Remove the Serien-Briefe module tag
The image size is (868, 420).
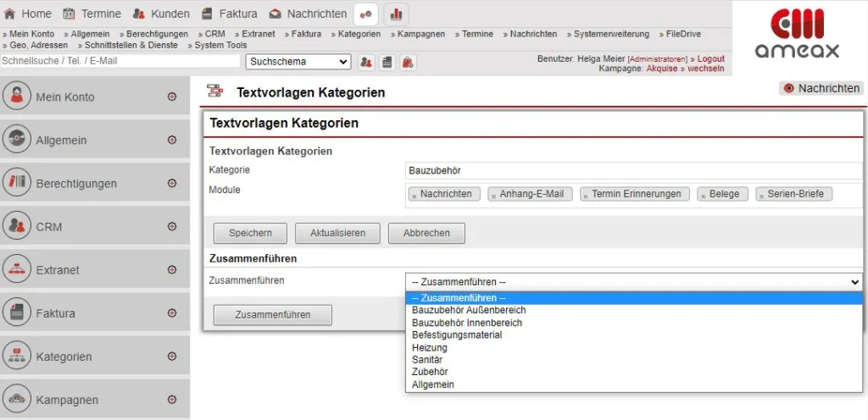click(x=761, y=196)
